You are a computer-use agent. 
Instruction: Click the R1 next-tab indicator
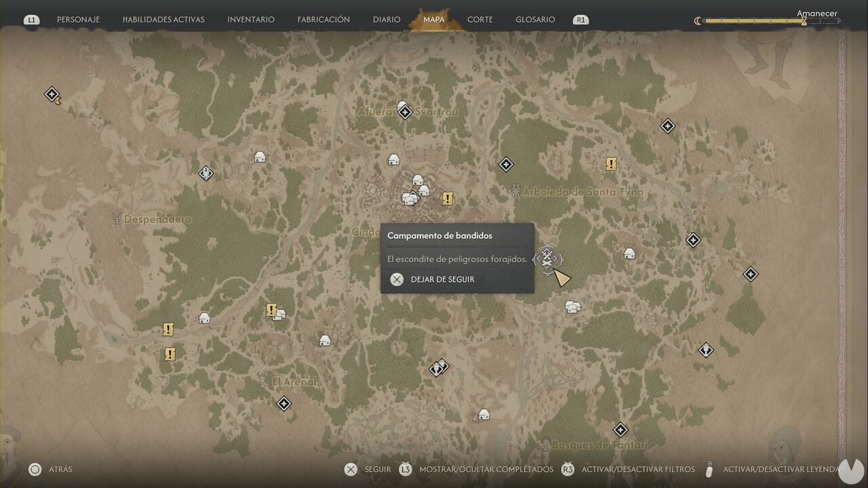click(580, 20)
